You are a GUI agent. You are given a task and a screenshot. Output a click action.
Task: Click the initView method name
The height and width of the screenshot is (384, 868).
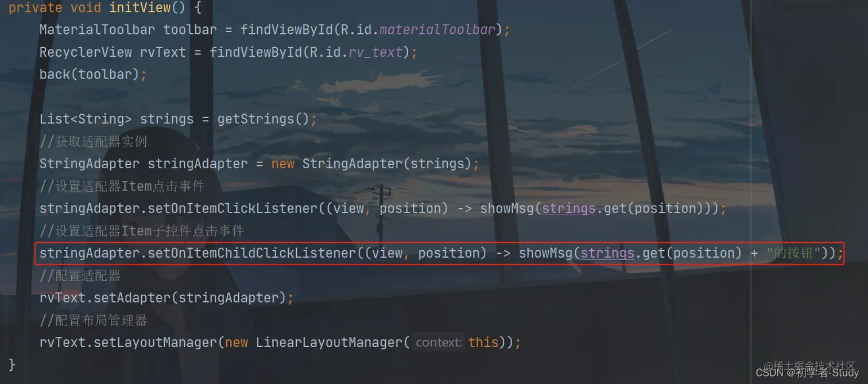tap(139, 7)
